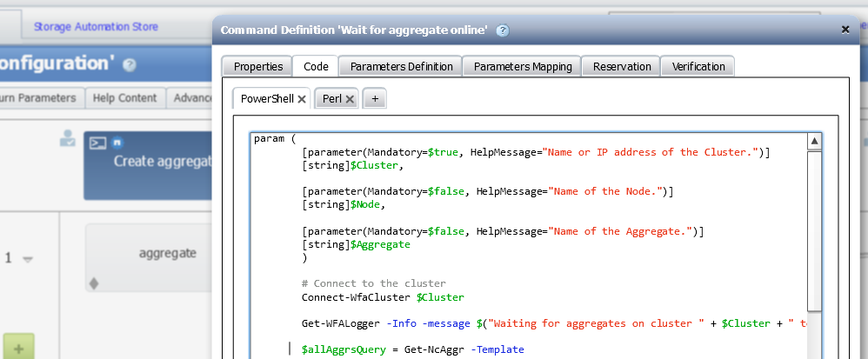Click the help icon beside Configuration title
The image size is (868, 359).
(x=130, y=64)
